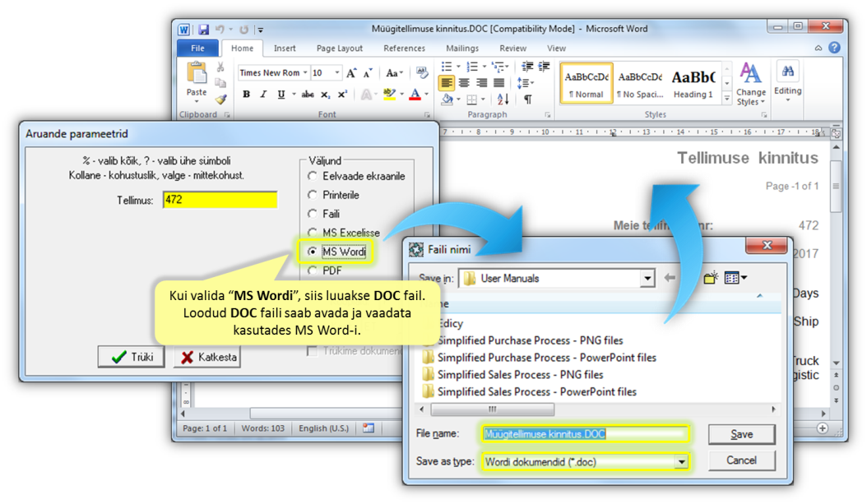The height and width of the screenshot is (504, 867).
Task: Click the Katkesta button
Action: tap(207, 357)
